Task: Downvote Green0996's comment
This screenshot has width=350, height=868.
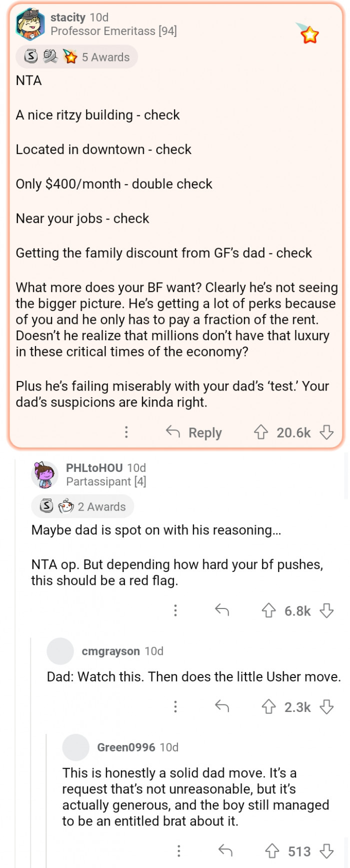Action: [326, 851]
